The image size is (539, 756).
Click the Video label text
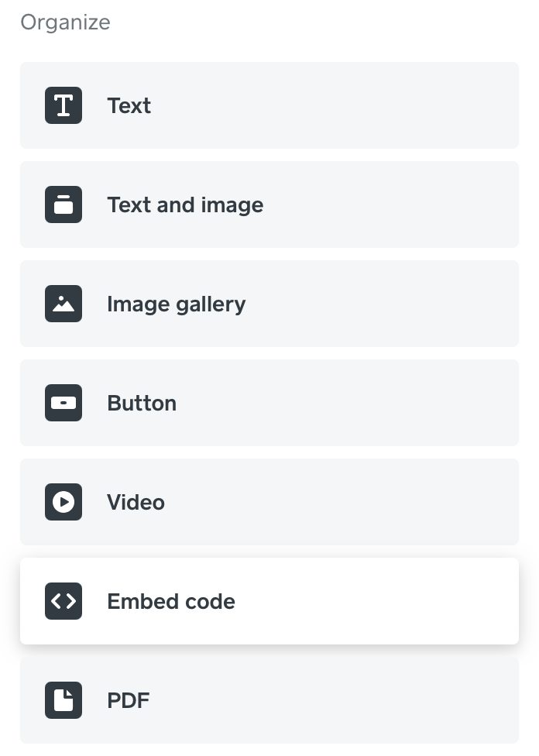click(x=136, y=502)
